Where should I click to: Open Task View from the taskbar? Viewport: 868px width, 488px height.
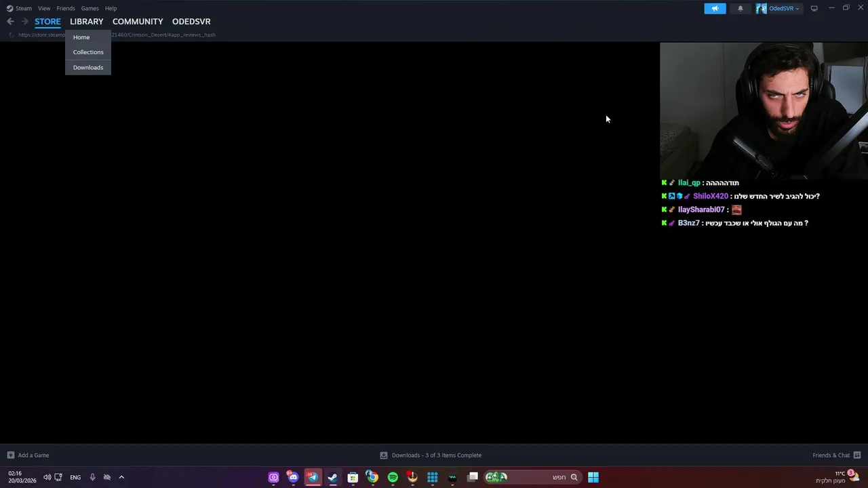[x=473, y=477]
